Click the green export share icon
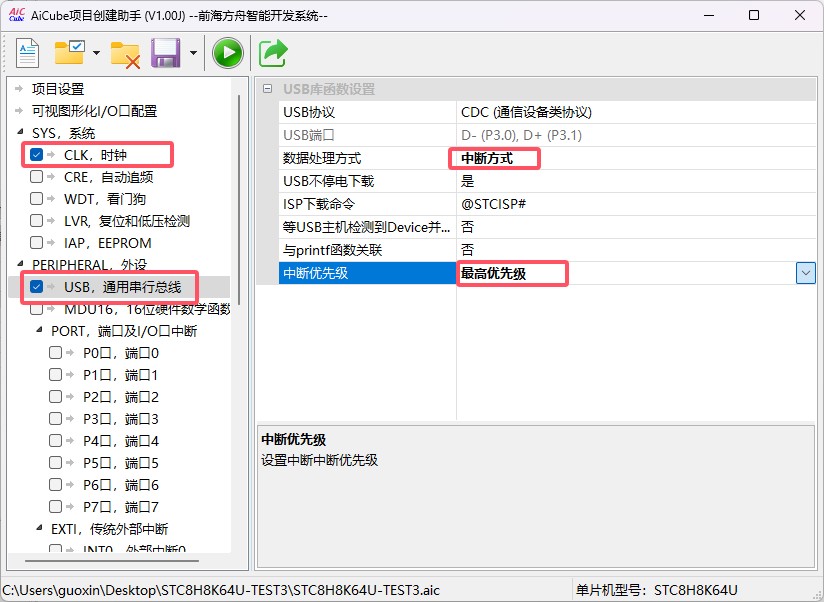This screenshot has height=602, width=824. (273, 53)
